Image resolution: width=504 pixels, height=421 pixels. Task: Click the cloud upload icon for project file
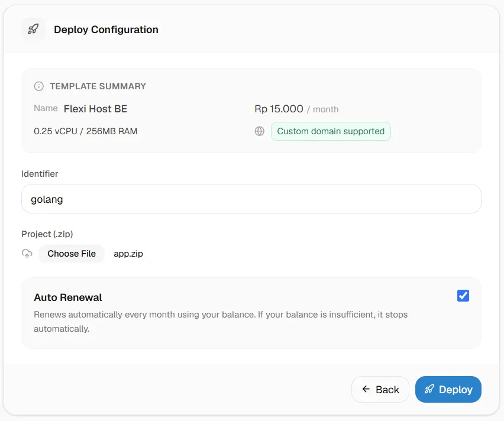click(27, 254)
